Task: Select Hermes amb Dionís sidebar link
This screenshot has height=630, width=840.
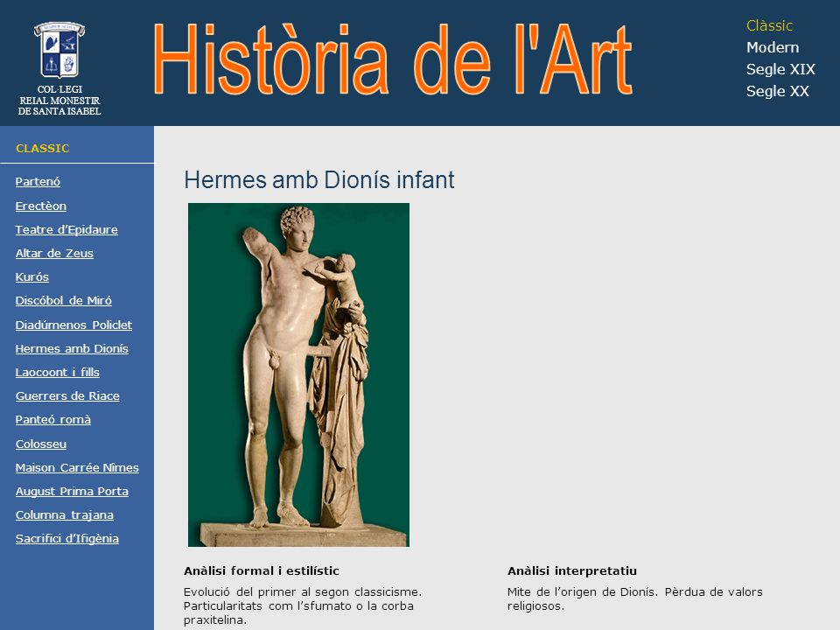Action: 72,349
